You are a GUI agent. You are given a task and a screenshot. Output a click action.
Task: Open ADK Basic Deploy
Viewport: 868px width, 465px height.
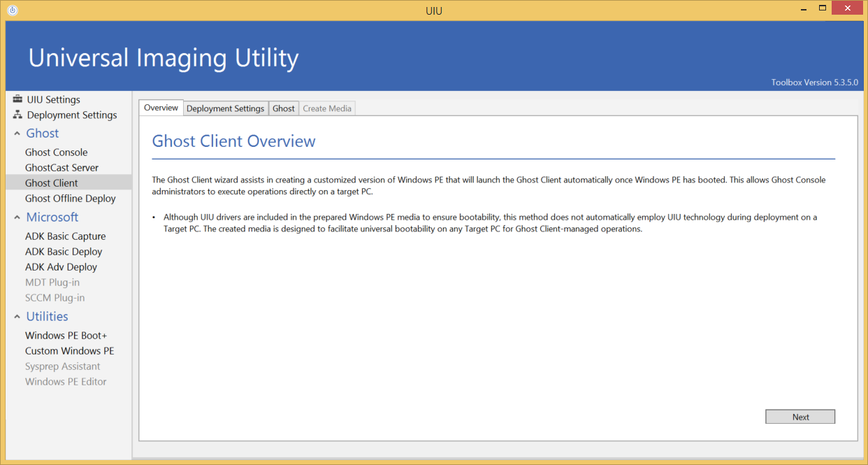pos(64,251)
